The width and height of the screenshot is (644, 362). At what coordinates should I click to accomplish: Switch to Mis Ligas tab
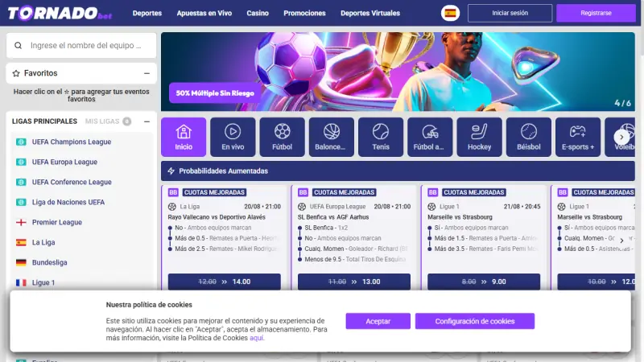pos(108,121)
